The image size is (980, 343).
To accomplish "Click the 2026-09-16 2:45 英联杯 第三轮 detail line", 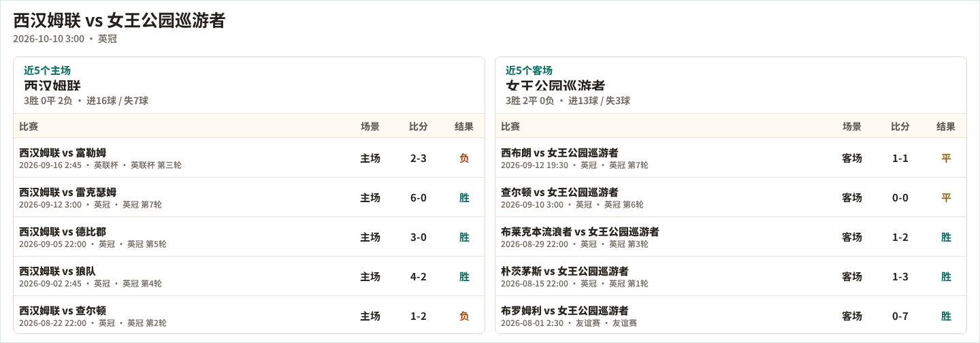I will pos(100,165).
